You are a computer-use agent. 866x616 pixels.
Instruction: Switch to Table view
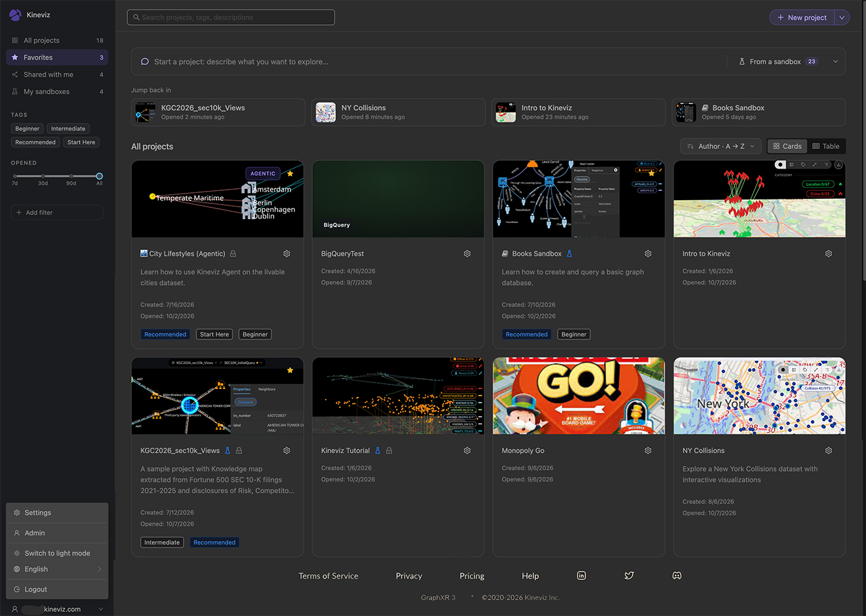click(x=826, y=146)
